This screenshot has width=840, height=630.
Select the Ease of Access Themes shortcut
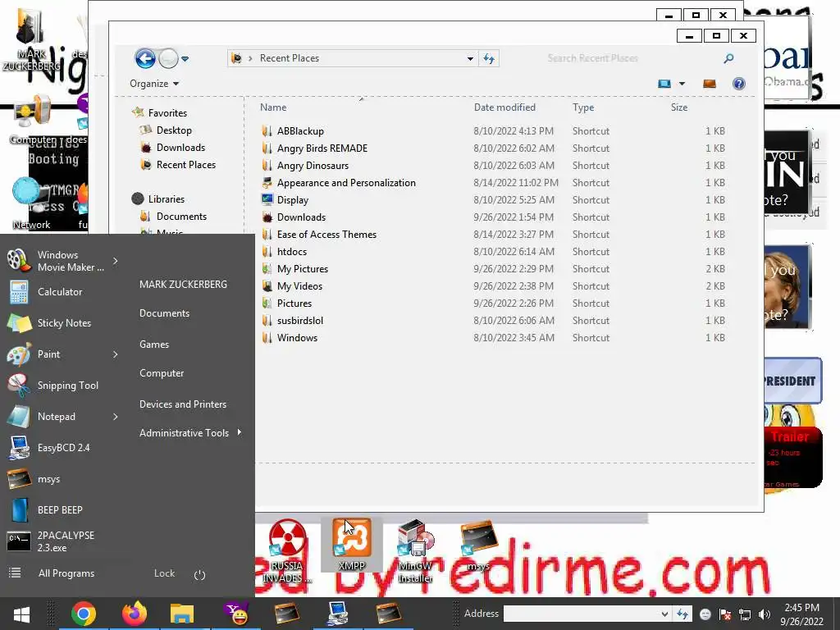click(x=326, y=234)
